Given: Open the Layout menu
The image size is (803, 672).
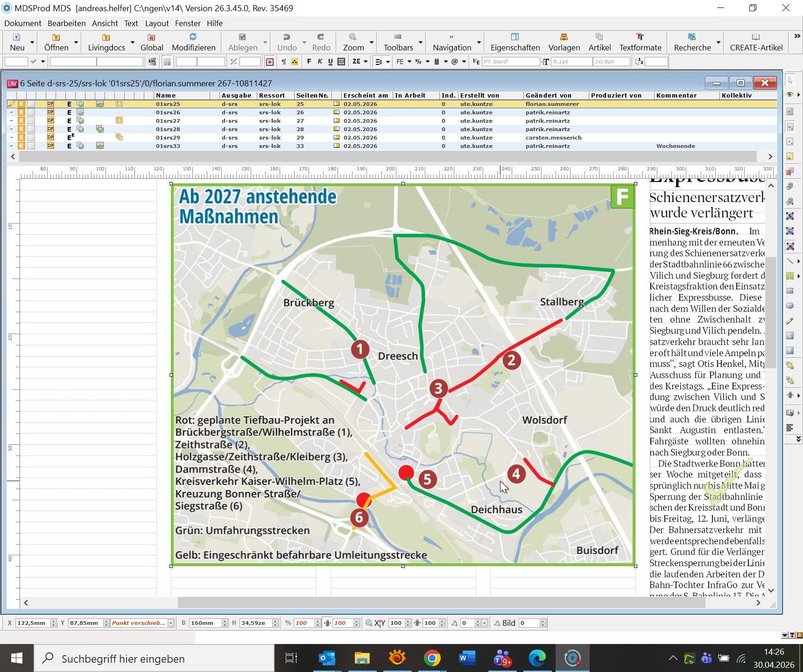Looking at the screenshot, I should pyautogui.click(x=157, y=23).
